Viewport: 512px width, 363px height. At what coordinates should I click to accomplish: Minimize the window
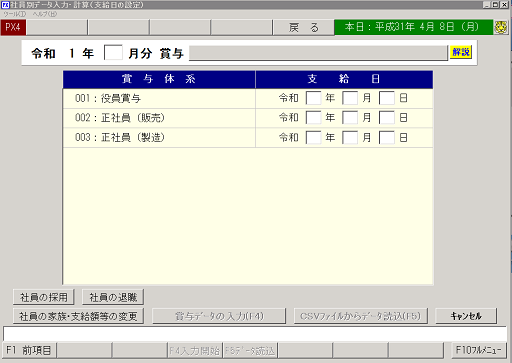[487, 5]
